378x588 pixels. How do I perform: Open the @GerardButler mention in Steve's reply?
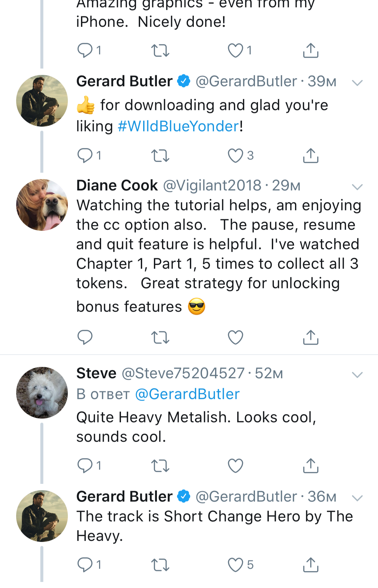pyautogui.click(x=187, y=394)
